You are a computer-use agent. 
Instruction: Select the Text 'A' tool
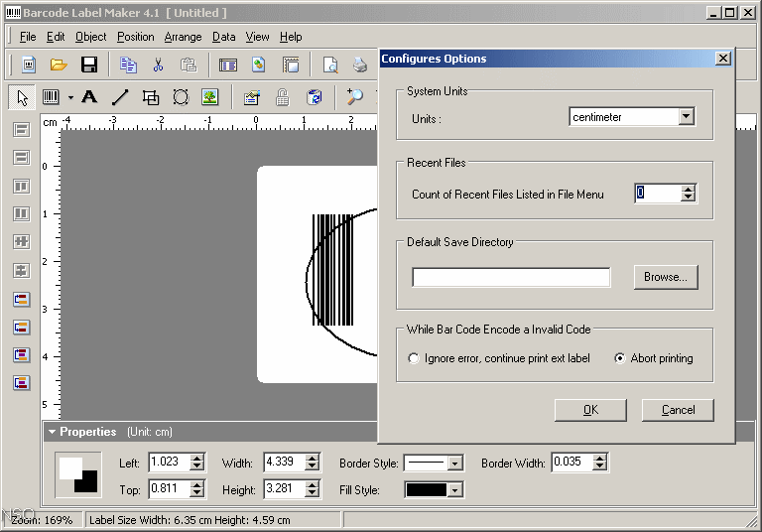point(89,97)
